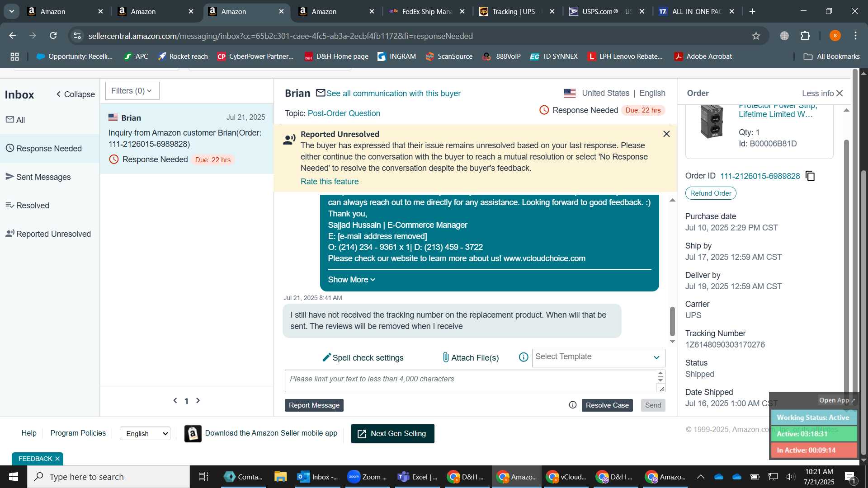The width and height of the screenshot is (868, 488).
Task: Select the All inbox folder
Action: [50, 120]
